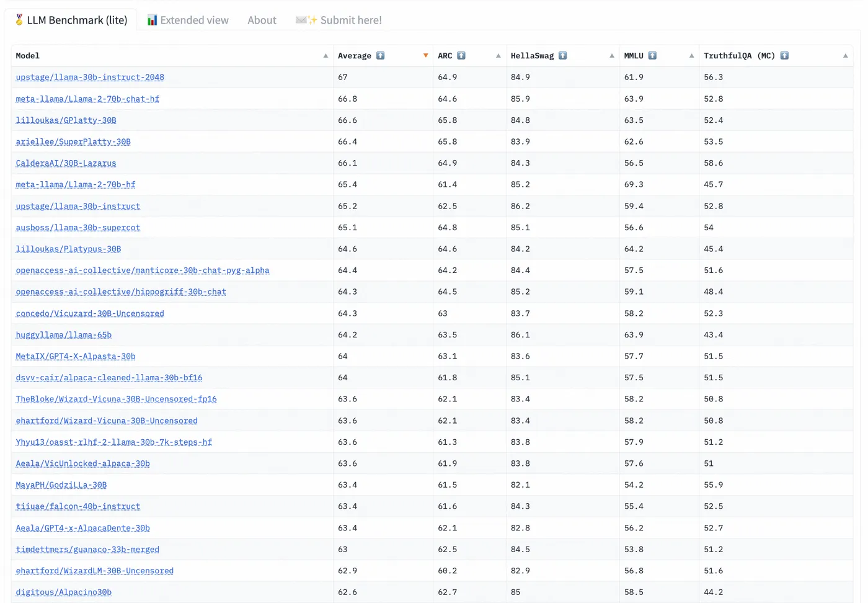The image size is (868, 603).
Task: Open huggyllama/llama-65b link
Action: pyautogui.click(x=64, y=335)
